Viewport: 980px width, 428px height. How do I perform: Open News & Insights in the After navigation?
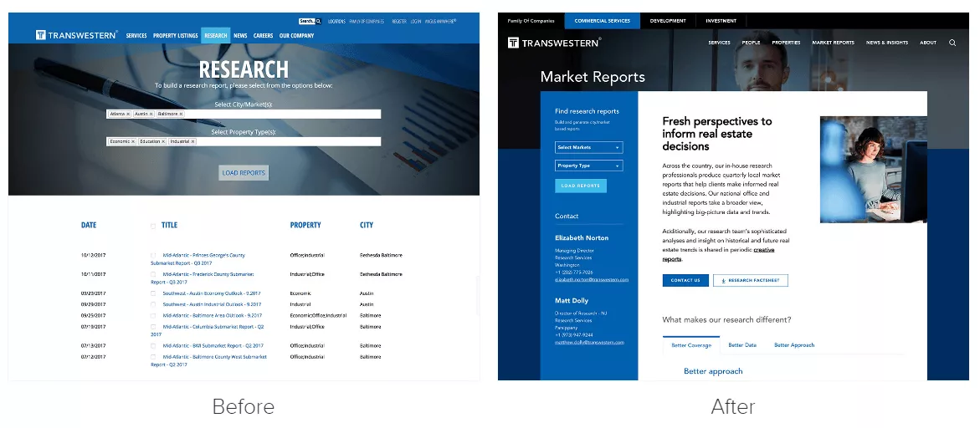coord(887,43)
